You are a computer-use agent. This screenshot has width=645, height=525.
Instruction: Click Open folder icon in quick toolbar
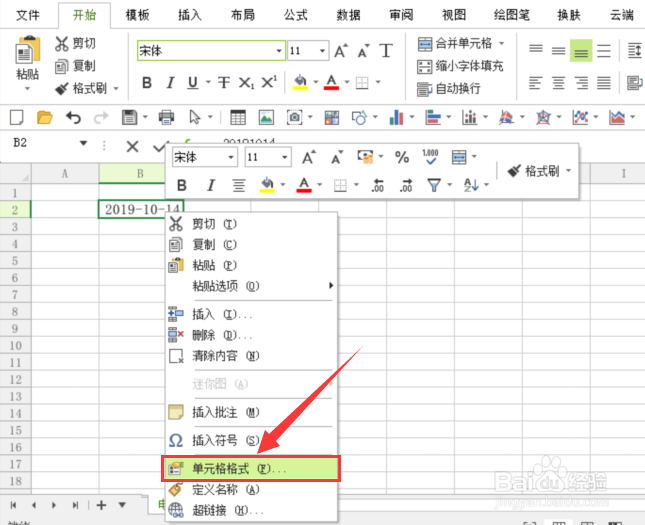[x=44, y=118]
